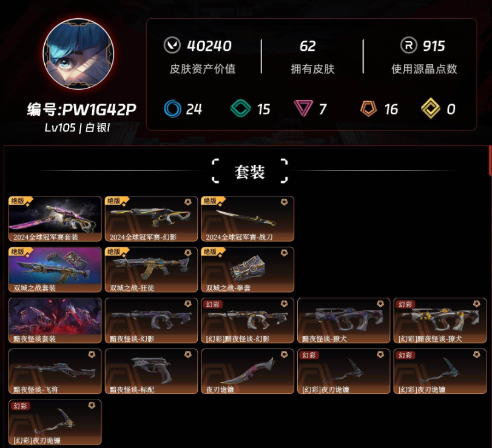Viewport: 492px width, 448px height.
Task: Open the 双城之战套装 bundle card
Action: click(55, 270)
